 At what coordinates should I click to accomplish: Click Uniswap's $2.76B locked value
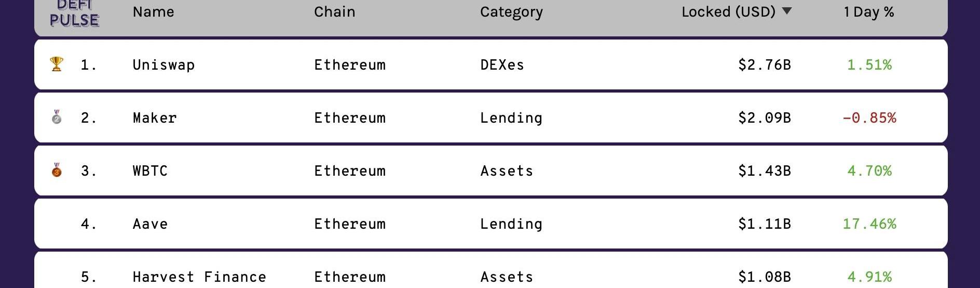click(x=764, y=65)
